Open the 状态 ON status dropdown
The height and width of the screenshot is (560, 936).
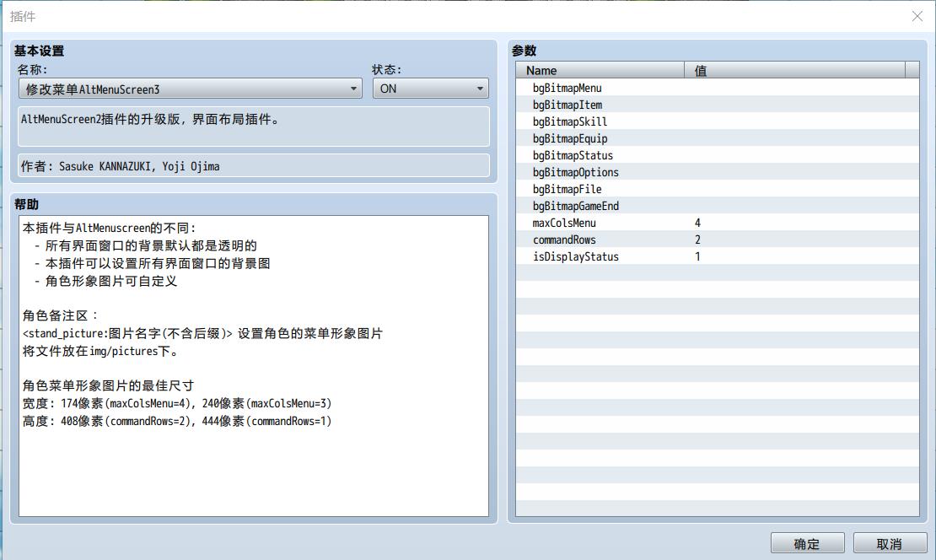pyautogui.click(x=430, y=89)
